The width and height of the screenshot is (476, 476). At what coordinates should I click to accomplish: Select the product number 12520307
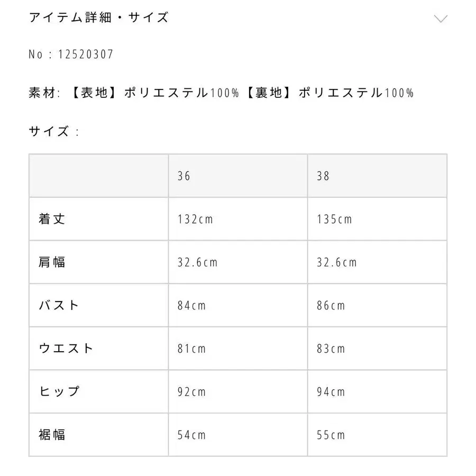point(71,53)
